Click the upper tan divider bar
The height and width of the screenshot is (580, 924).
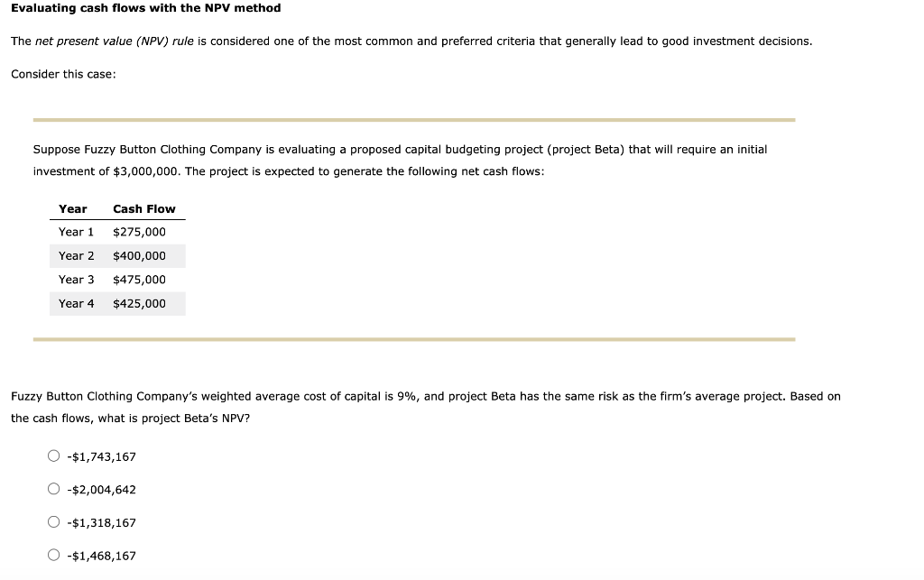[414, 117]
